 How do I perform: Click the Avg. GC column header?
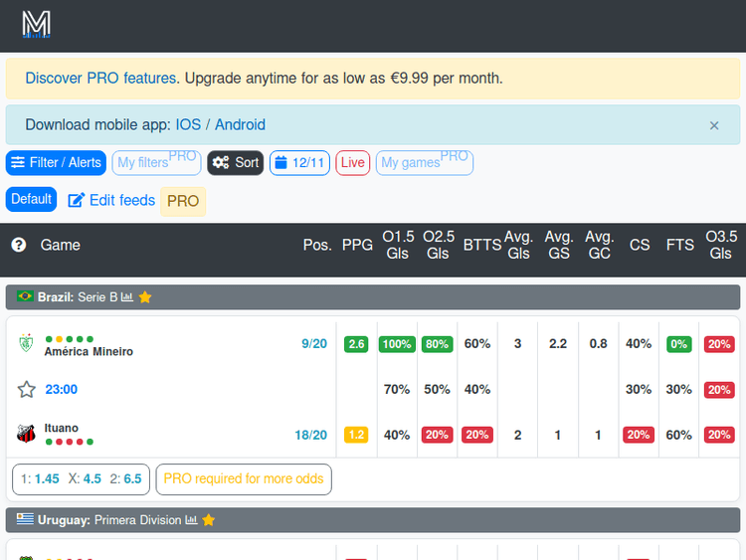600,245
